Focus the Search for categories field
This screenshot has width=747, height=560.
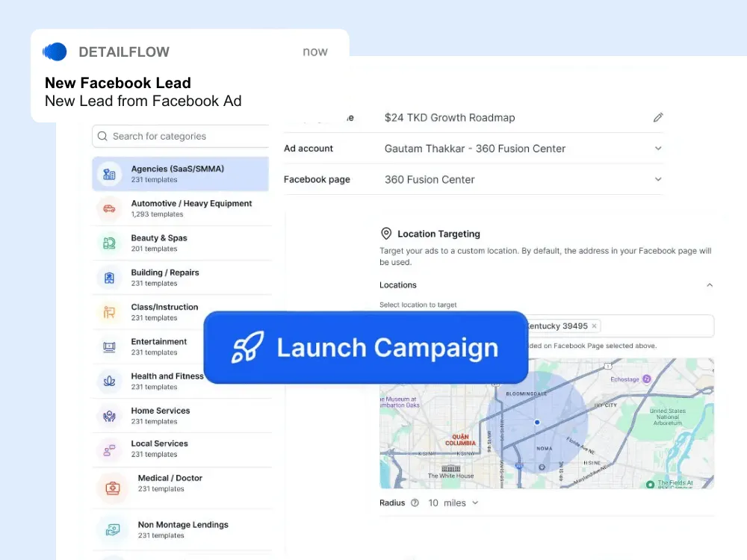181,136
